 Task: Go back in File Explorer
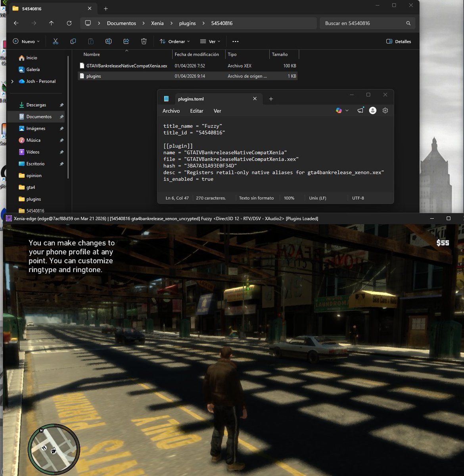point(16,23)
